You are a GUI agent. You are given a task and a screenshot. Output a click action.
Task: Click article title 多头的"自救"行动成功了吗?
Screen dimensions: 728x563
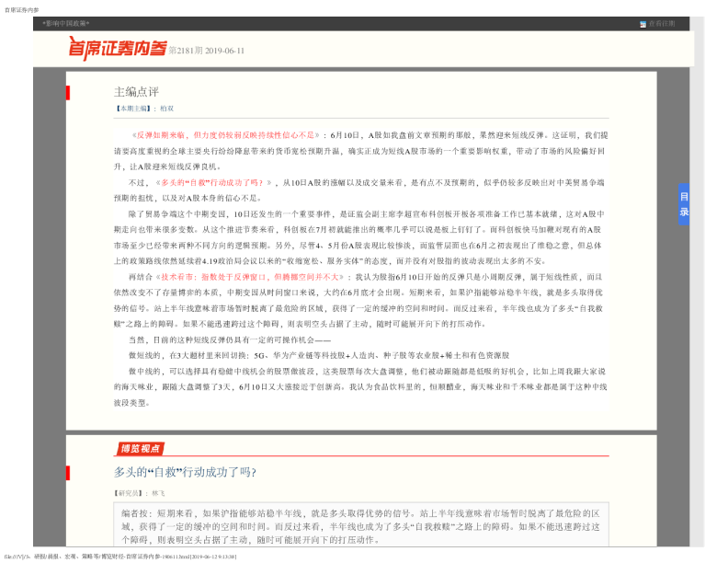185,473
